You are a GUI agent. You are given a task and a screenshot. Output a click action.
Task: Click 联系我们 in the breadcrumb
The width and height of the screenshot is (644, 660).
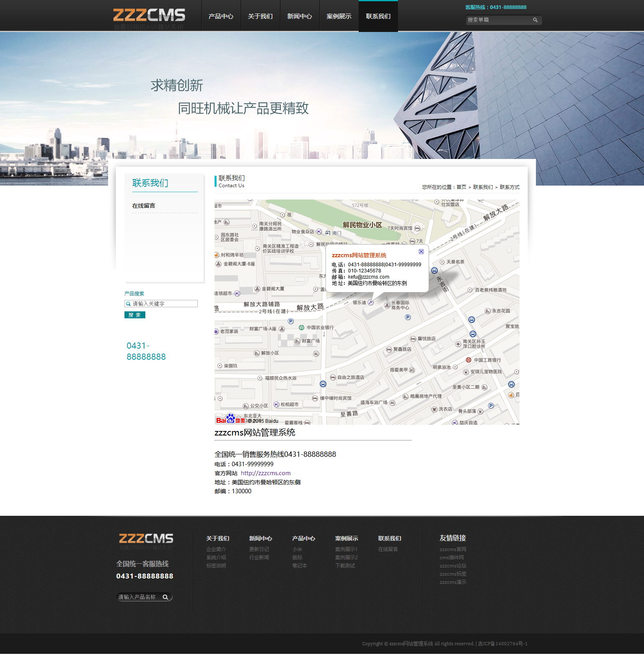click(483, 187)
